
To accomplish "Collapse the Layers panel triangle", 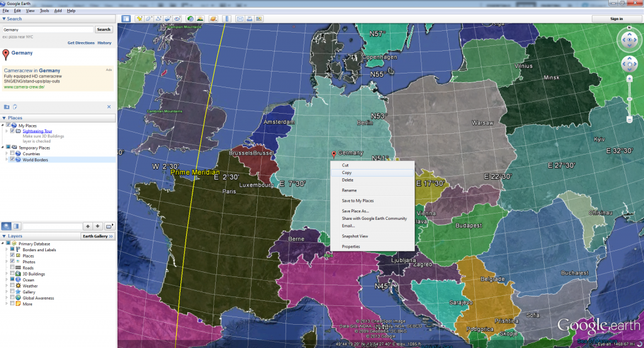I will point(4,236).
